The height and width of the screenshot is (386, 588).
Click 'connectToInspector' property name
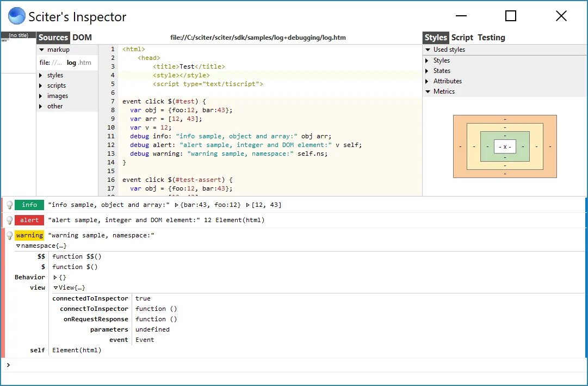tap(94, 309)
